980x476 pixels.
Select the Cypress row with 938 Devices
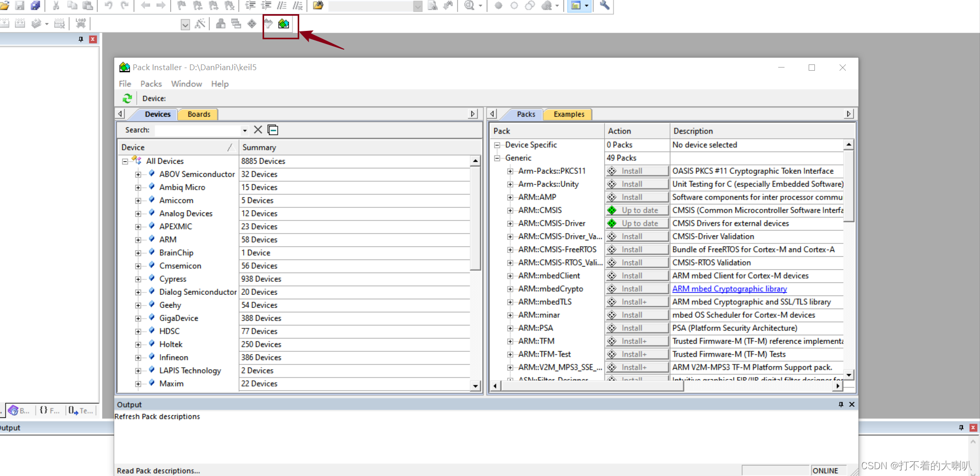(293, 279)
